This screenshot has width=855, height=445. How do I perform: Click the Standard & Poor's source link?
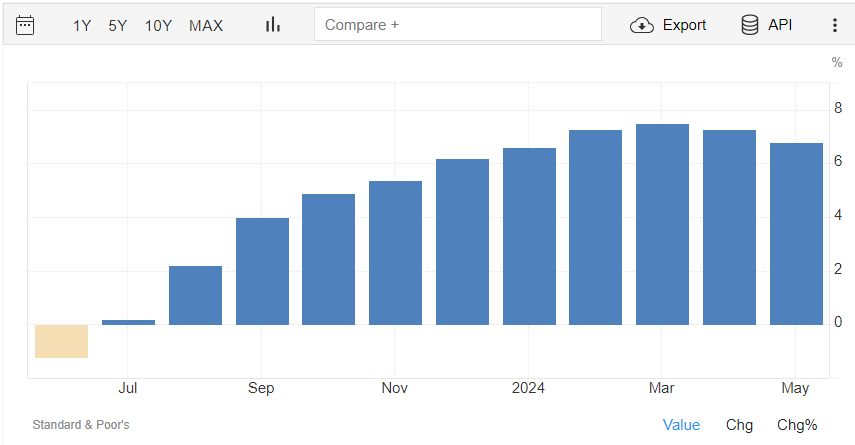click(x=81, y=425)
